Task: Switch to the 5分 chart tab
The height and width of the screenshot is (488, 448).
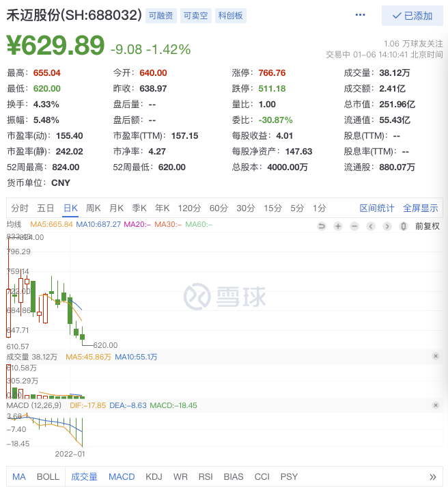Action: point(297,208)
